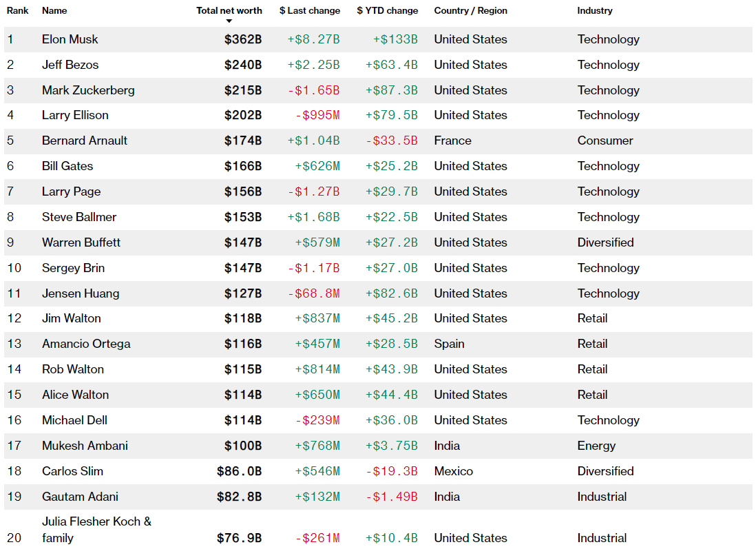
Task: Open Jeff Bezos profile link
Action: point(70,65)
